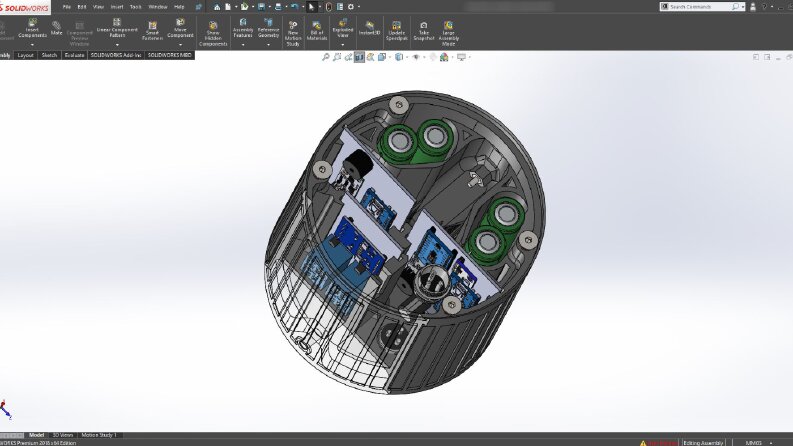793x446 pixels.
Task: Expand Assembly Features dropdown arrow
Action: [x=243, y=44]
